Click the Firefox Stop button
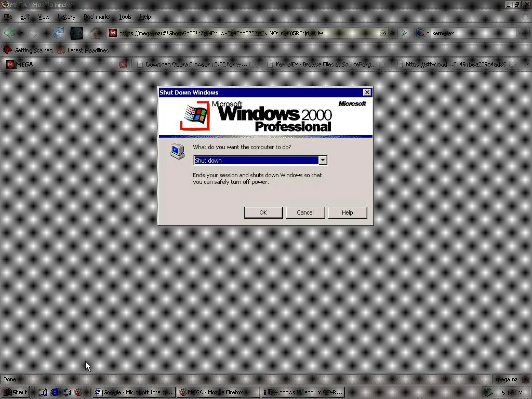 point(77,33)
